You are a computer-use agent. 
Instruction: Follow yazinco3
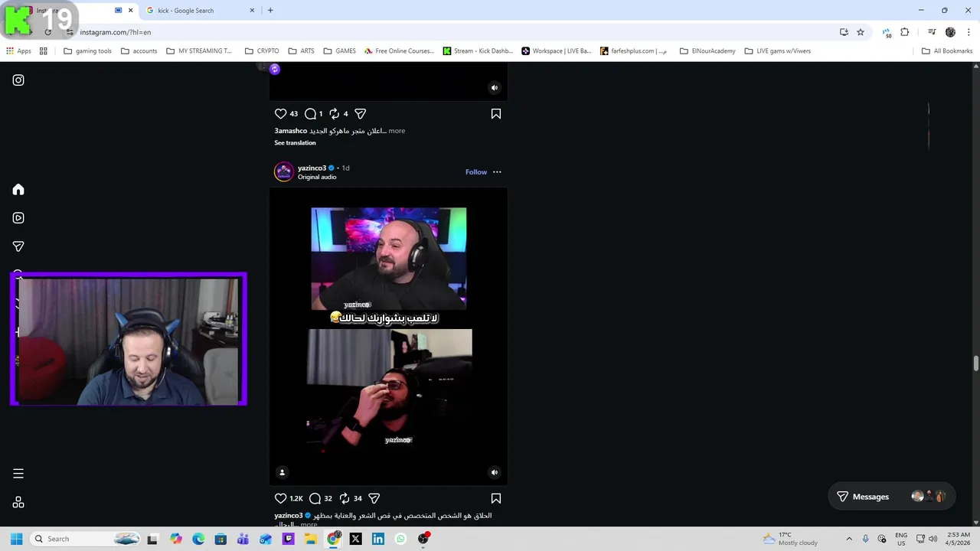pos(476,171)
